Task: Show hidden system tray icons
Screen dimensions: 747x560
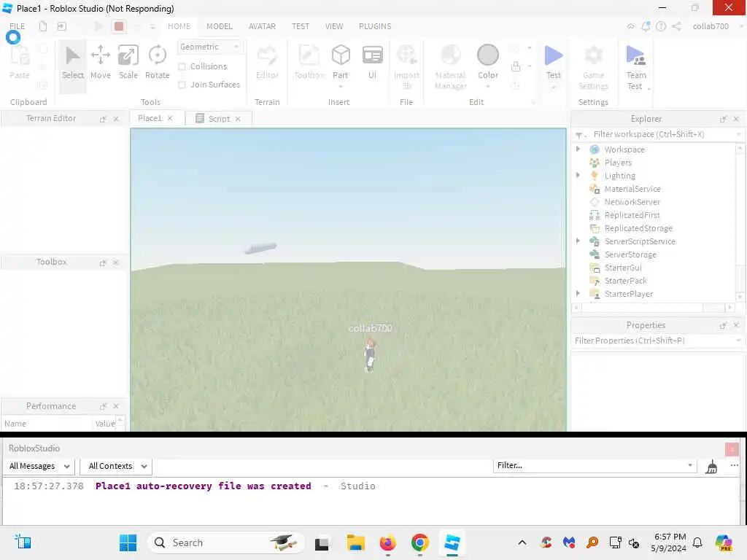Action: 522,542
